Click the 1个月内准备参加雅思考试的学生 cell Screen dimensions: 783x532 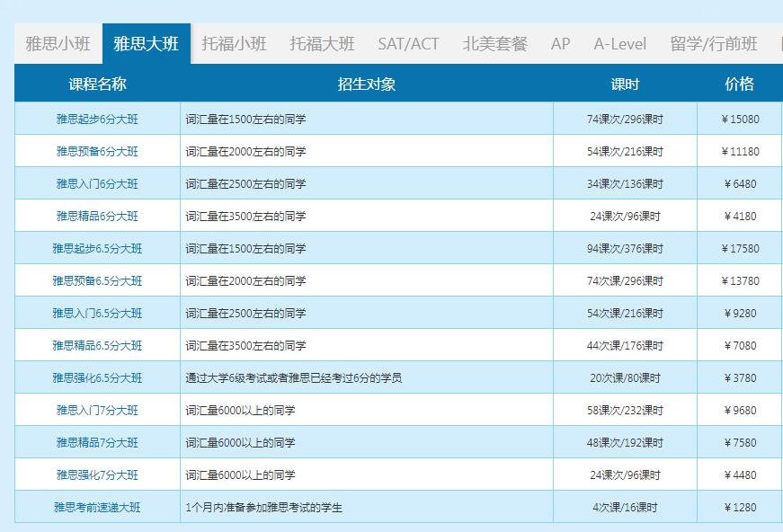367,508
